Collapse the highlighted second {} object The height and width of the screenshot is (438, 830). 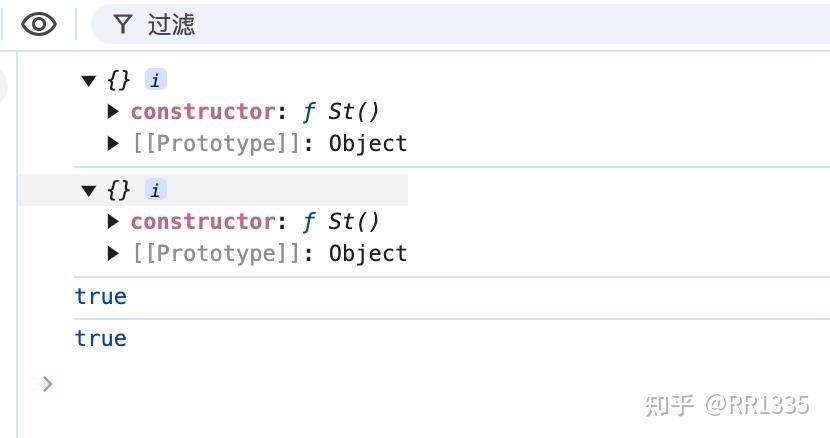click(x=88, y=190)
